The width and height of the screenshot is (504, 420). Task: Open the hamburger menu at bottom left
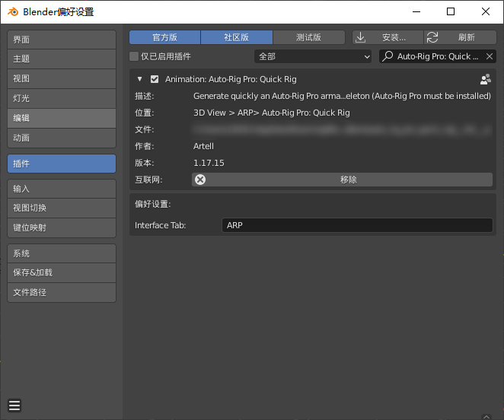pyautogui.click(x=14, y=406)
